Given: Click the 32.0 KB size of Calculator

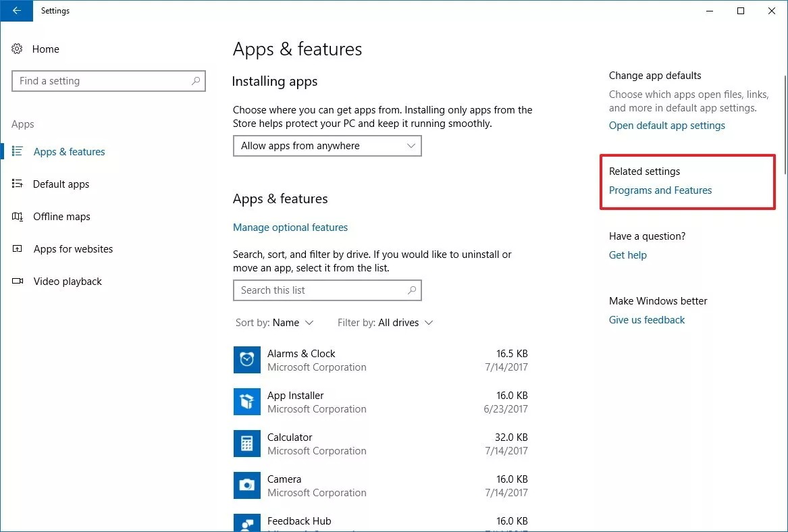Looking at the screenshot, I should 512,437.
